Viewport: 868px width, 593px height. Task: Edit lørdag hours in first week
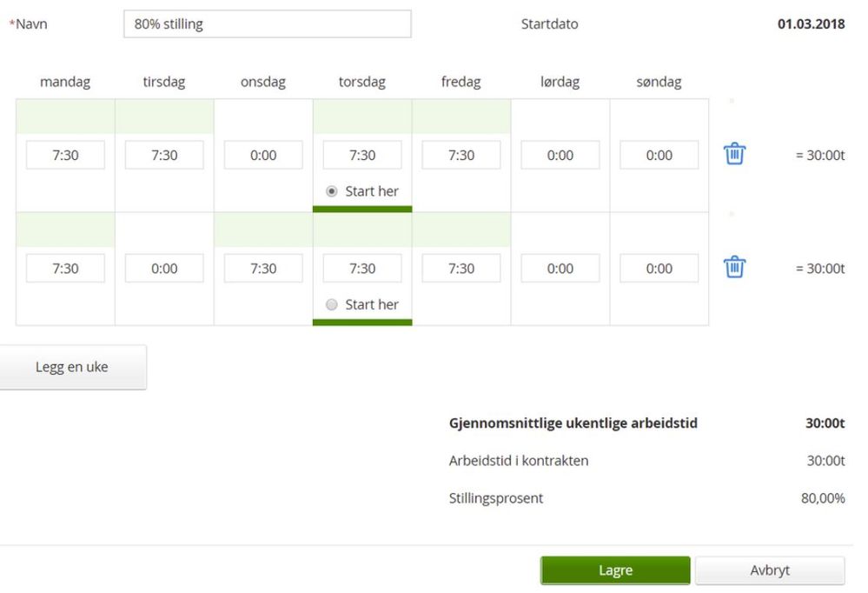pos(560,155)
